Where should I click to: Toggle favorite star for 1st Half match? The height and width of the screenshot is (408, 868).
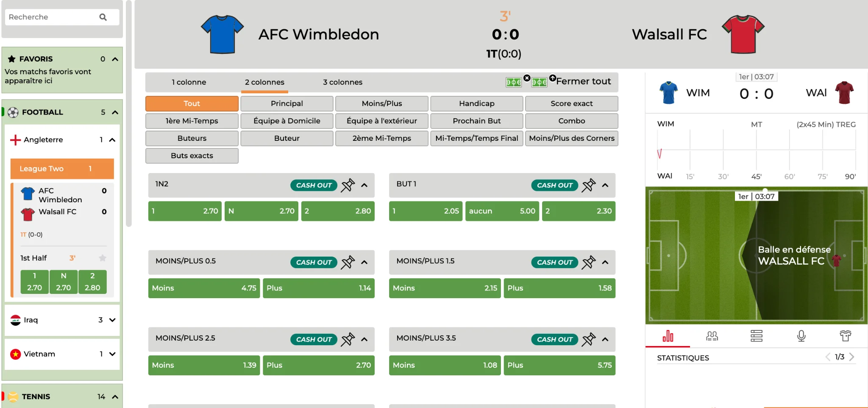pyautogui.click(x=103, y=258)
